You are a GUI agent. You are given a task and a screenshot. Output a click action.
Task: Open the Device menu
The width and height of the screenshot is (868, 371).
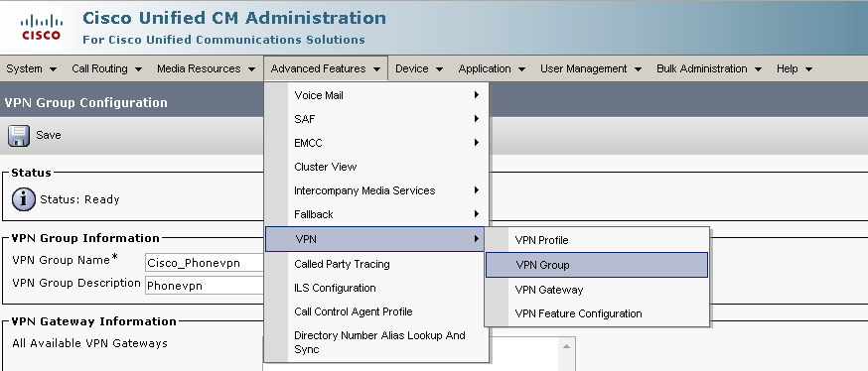[x=419, y=69]
